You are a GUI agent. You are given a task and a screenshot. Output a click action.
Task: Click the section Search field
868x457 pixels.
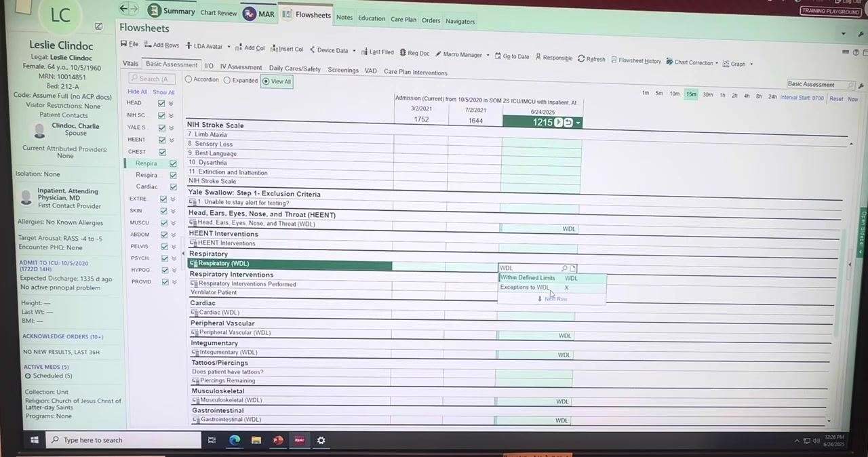152,79
